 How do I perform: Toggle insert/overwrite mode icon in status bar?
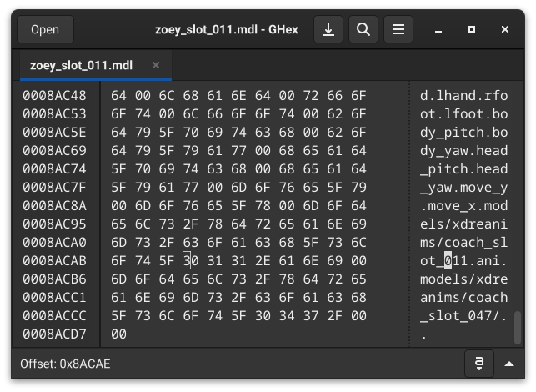pos(479,364)
